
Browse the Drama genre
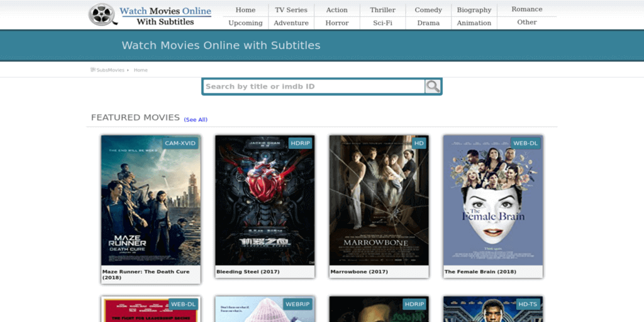[x=428, y=23]
